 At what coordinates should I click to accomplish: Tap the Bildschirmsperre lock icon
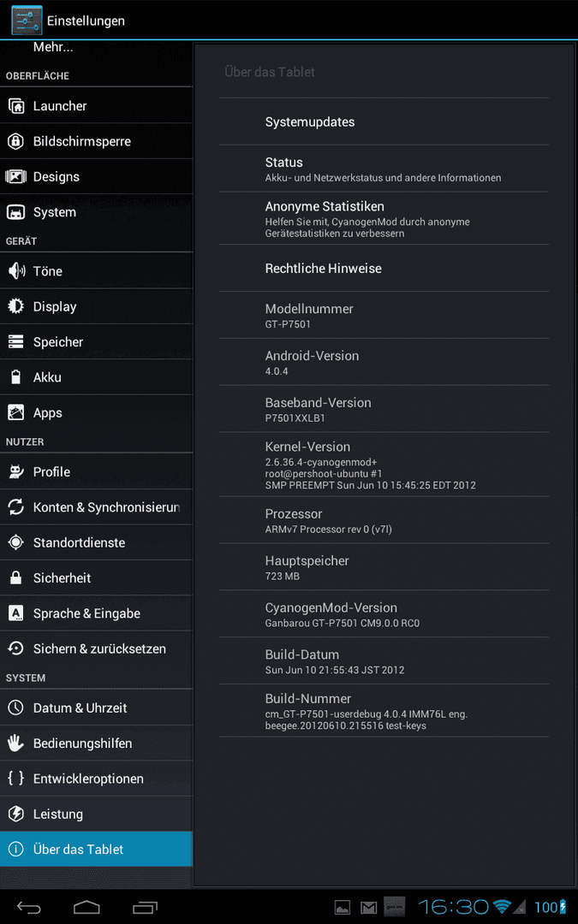16,141
